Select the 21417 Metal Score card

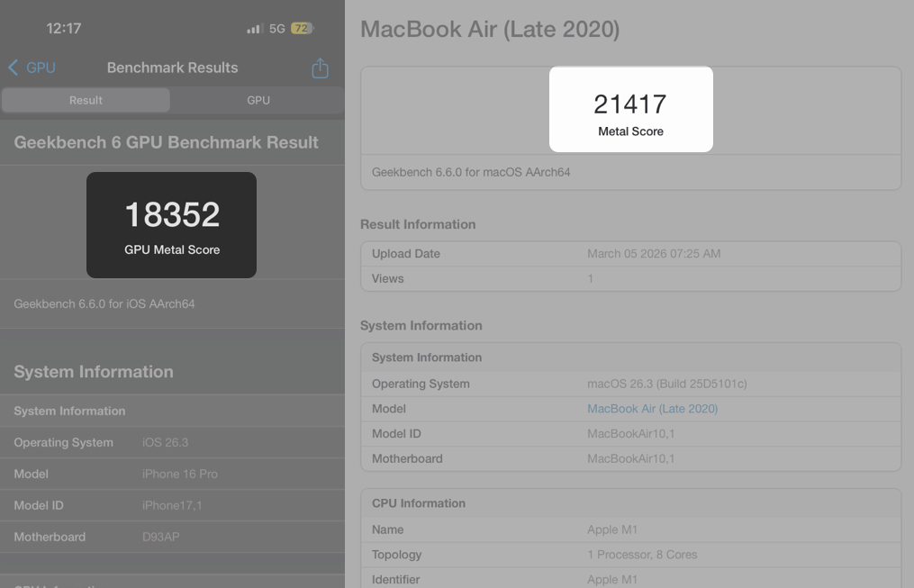(x=630, y=108)
